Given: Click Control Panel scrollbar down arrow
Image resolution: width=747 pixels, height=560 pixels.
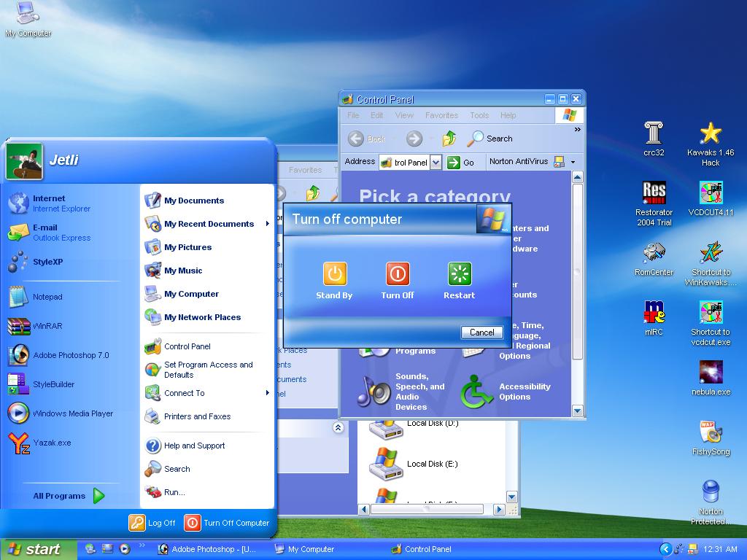Looking at the screenshot, I should pos(578,411).
